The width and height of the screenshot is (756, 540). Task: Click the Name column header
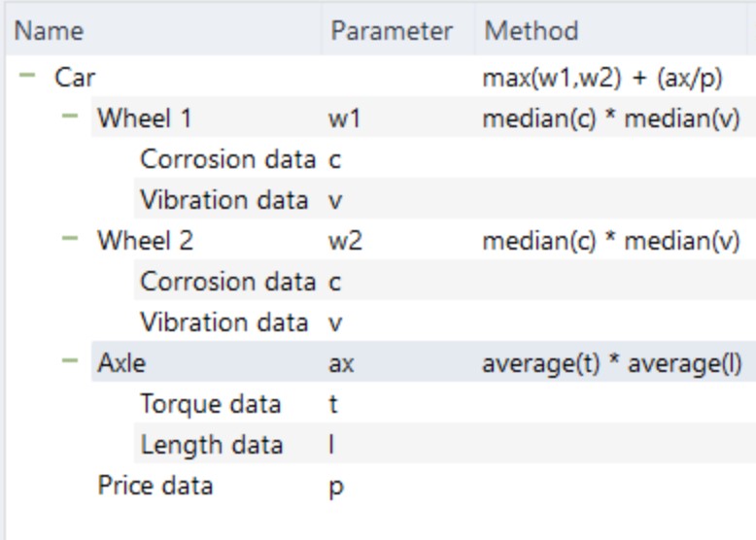pyautogui.click(x=49, y=31)
